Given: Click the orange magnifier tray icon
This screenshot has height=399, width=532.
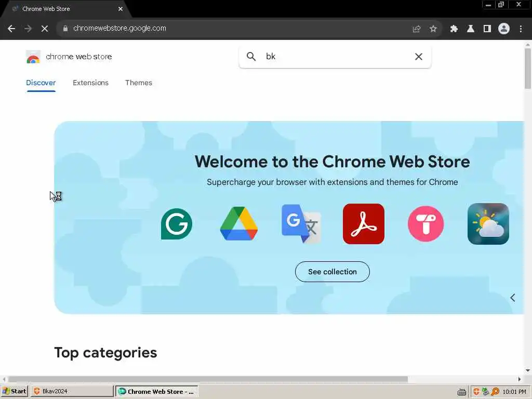Looking at the screenshot, I should click(x=495, y=392).
